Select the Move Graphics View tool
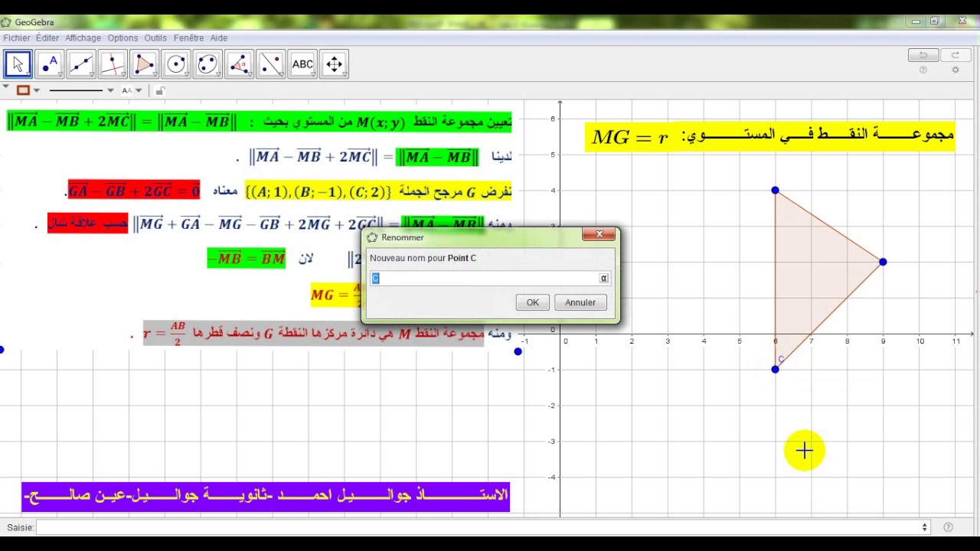Image resolution: width=980 pixels, height=551 pixels. (x=335, y=64)
